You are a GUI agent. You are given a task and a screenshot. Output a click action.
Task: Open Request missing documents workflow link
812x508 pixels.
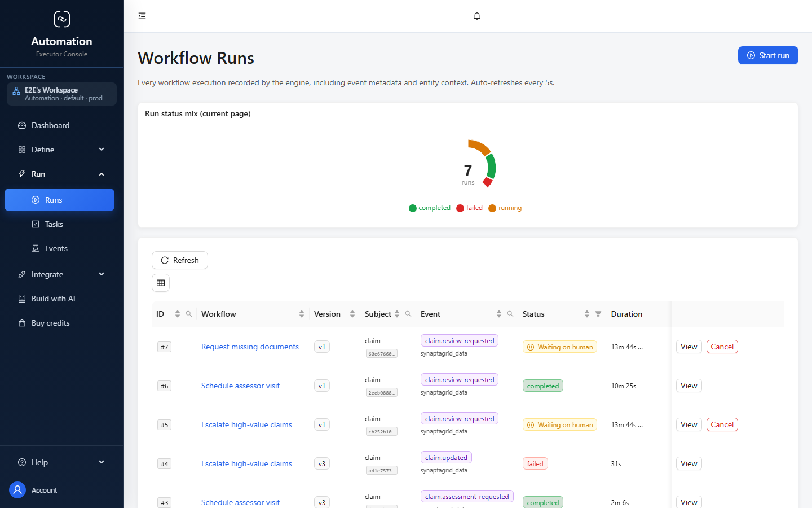pos(250,347)
